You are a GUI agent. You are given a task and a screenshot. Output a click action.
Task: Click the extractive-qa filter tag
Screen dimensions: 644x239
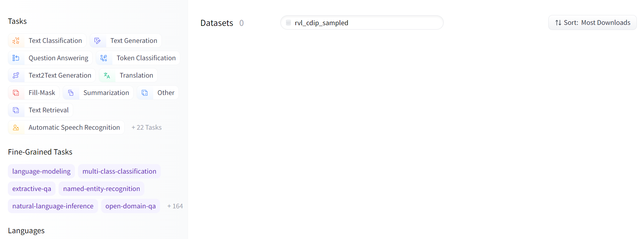[31, 188]
